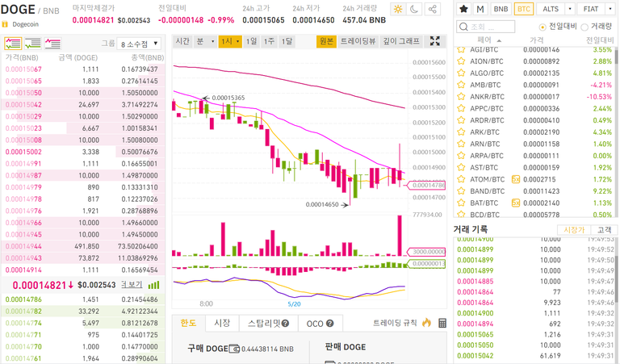The height and width of the screenshot is (364, 620).
Task: Expand the ALTS market dropdown arrow
Action: [570, 9]
